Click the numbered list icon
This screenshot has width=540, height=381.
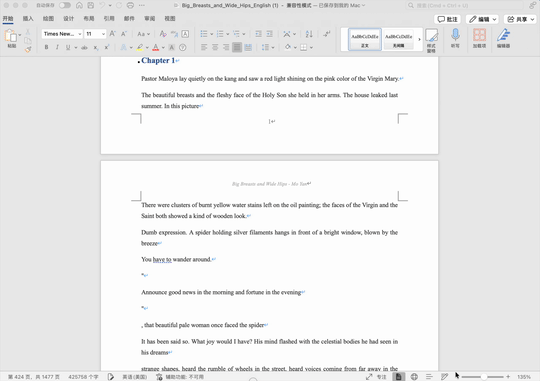coord(220,34)
